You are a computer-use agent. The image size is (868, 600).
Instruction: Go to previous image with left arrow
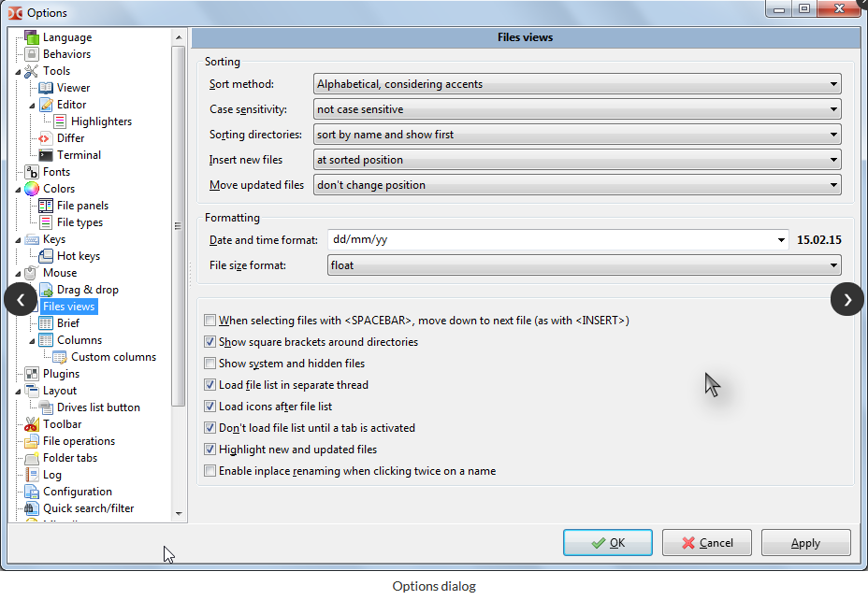(x=21, y=300)
